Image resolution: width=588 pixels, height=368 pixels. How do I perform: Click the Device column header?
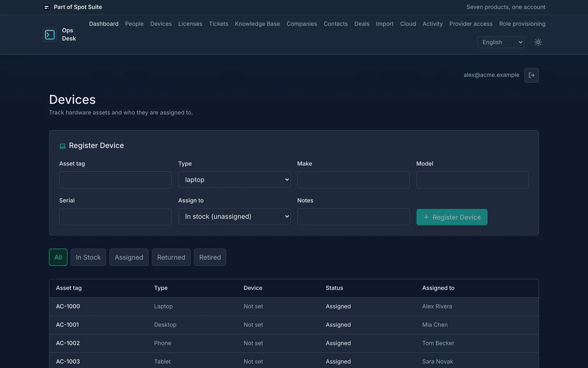tap(253, 288)
